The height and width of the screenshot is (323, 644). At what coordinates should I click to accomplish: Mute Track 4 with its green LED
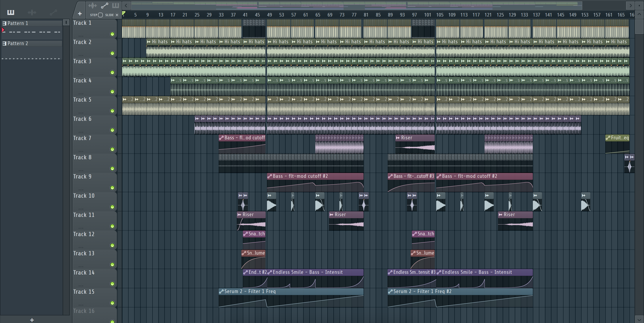coord(112,92)
